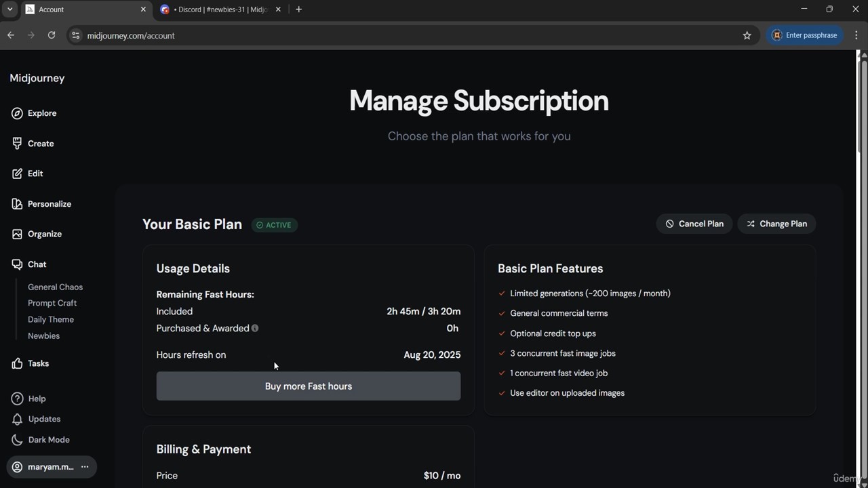This screenshot has width=868, height=488.
Task: Open the Tasks section in sidebar
Action: 31,363
